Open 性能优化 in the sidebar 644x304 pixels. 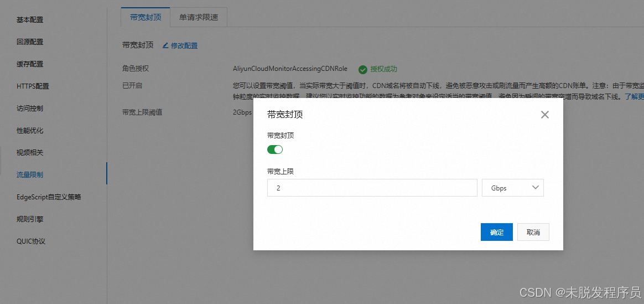coord(29,131)
